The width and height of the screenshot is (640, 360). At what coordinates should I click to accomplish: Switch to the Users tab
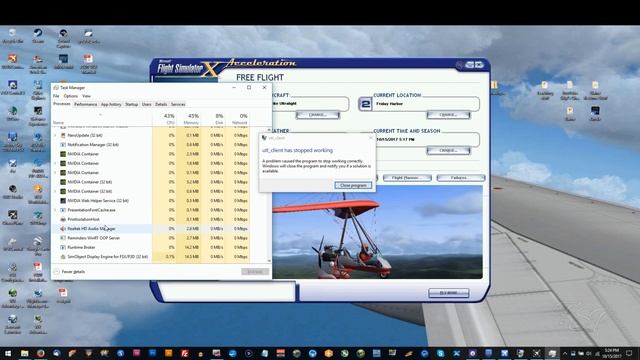pos(147,104)
